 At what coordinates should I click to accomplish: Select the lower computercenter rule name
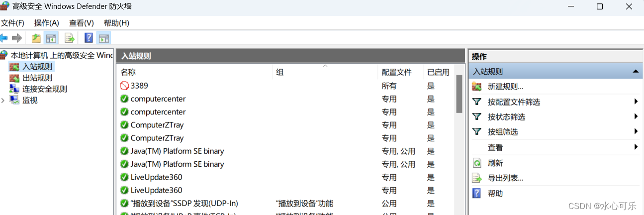pos(158,112)
